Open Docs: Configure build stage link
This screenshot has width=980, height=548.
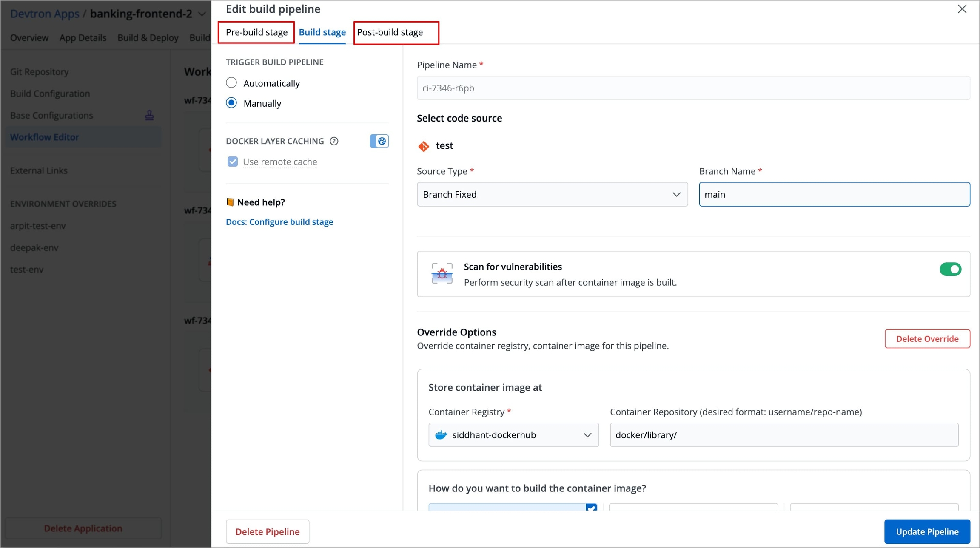279,222
